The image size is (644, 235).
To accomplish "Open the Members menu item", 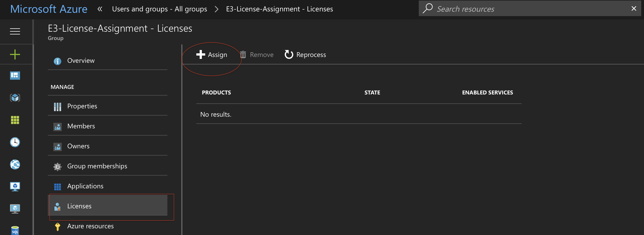I will (108, 126).
